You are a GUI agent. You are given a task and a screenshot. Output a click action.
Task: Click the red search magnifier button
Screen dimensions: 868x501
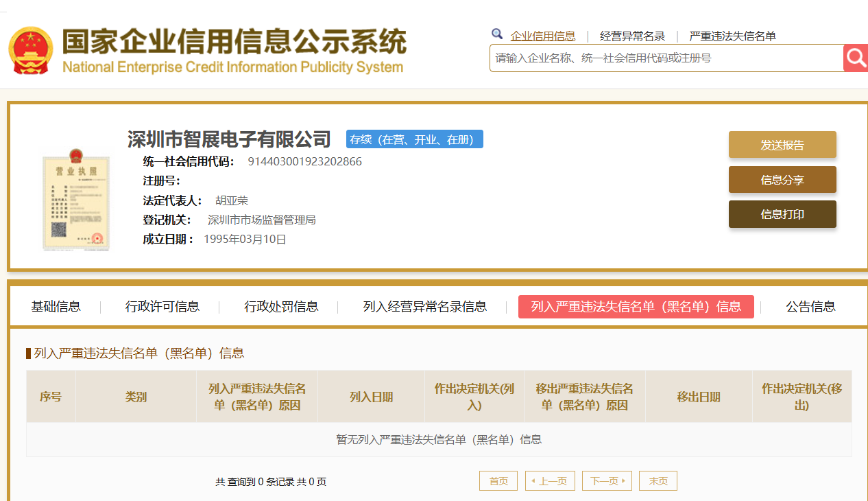[x=855, y=58]
